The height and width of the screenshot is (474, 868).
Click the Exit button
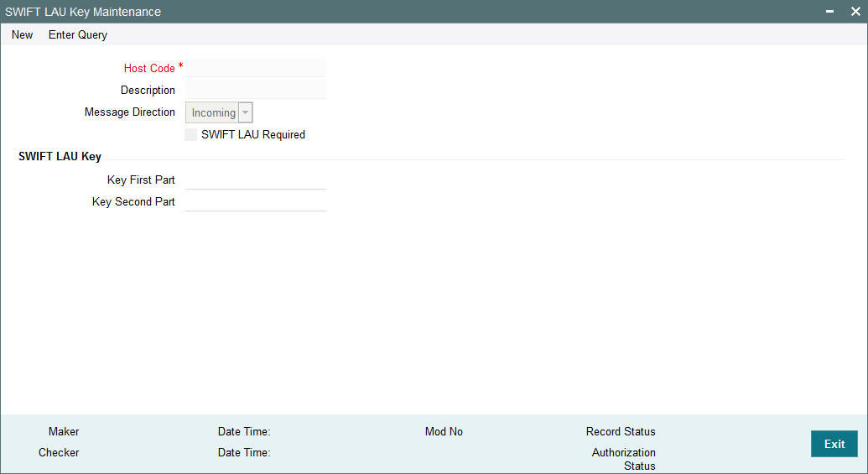click(834, 444)
